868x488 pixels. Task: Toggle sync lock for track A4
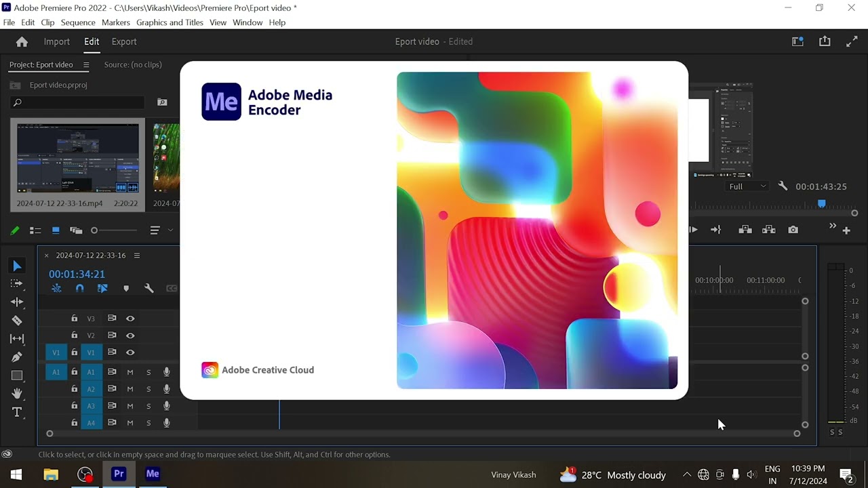tap(112, 423)
